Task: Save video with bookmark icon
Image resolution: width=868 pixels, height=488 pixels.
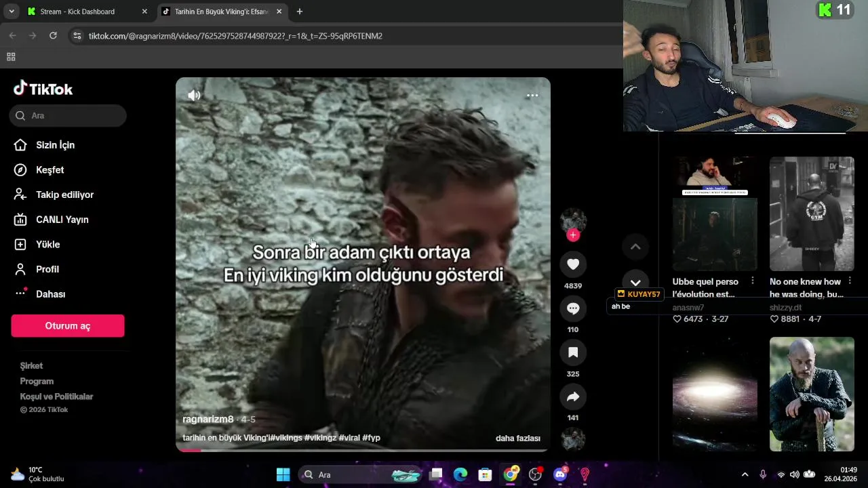Action: [573, 352]
